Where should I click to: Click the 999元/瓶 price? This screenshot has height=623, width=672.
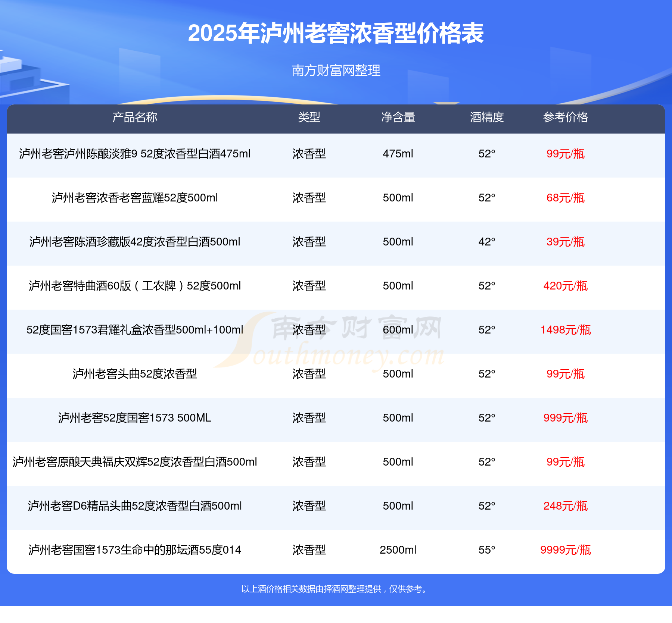click(x=566, y=418)
